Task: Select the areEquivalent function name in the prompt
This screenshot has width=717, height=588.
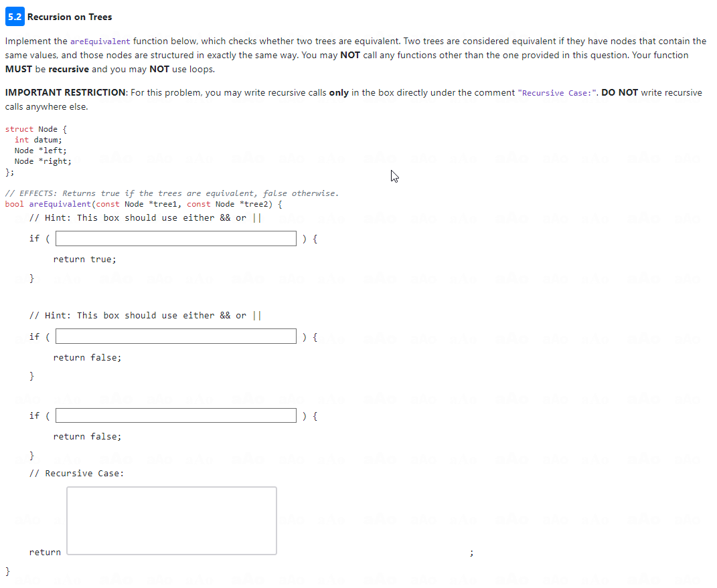Action: pos(100,41)
